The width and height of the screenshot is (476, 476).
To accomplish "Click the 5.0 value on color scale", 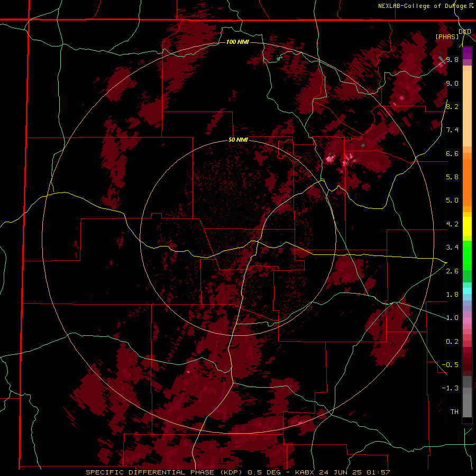I will 452,200.
